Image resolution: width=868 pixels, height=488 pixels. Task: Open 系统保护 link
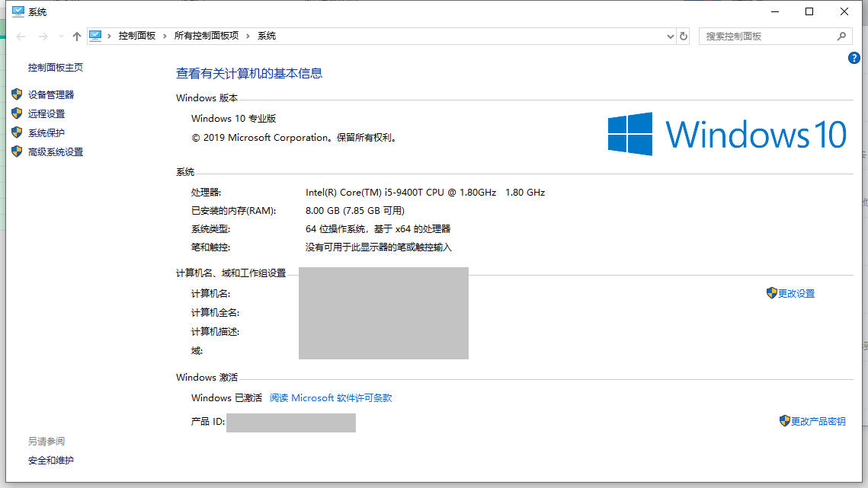pyautogui.click(x=46, y=132)
